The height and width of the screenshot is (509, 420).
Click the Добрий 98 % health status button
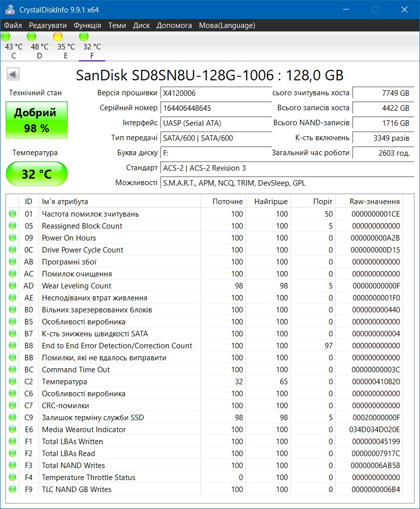pyautogui.click(x=36, y=120)
